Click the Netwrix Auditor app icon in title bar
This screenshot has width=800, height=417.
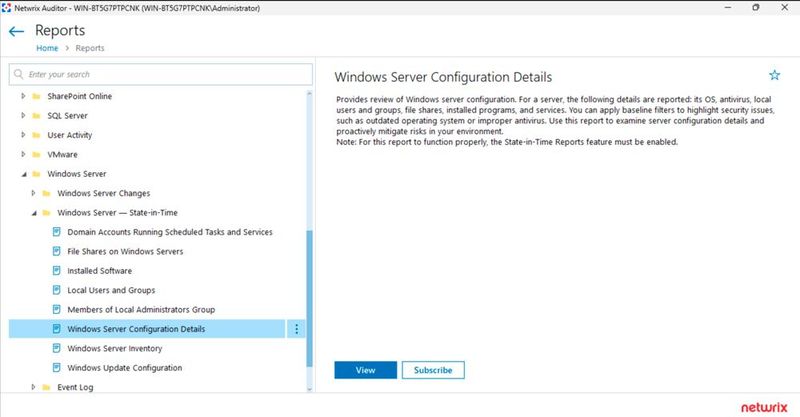click(6, 8)
